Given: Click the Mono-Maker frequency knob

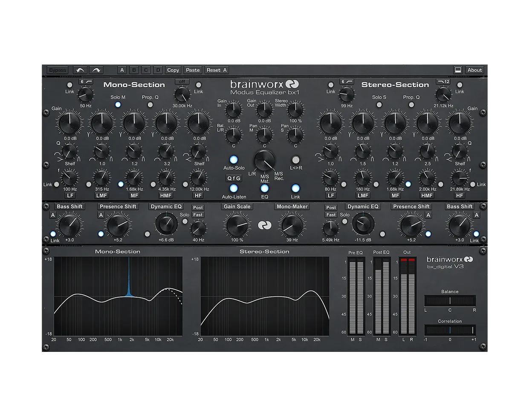Looking at the screenshot, I should 292,225.
